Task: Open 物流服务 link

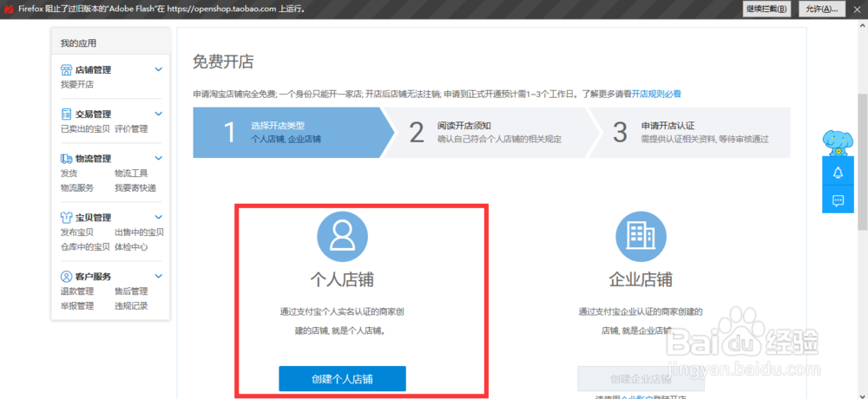Action: [x=77, y=187]
